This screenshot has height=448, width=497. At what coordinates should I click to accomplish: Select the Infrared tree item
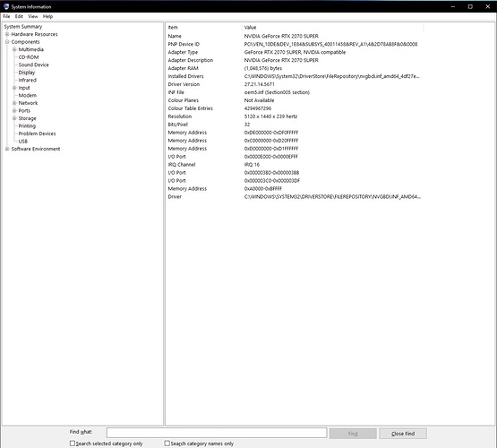point(28,81)
